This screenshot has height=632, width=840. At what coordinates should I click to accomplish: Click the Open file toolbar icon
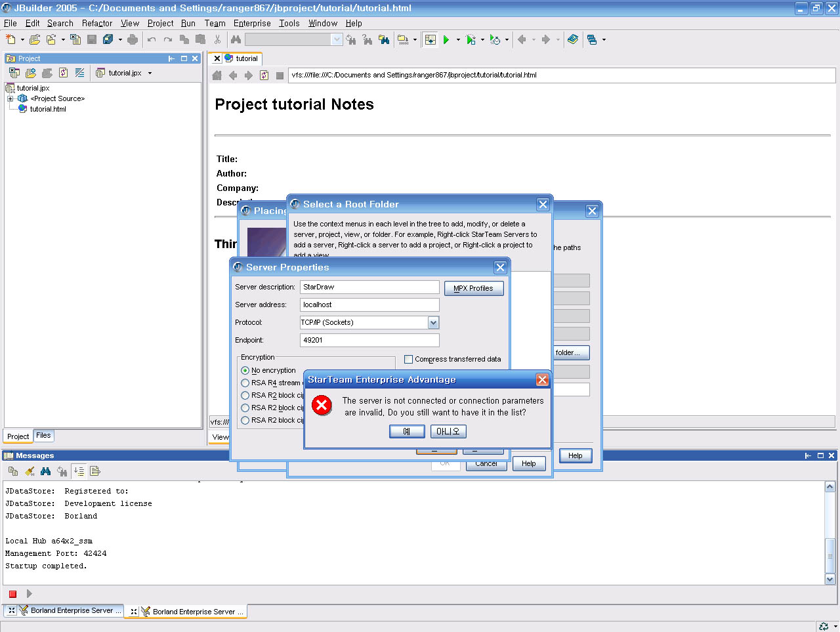coord(35,39)
